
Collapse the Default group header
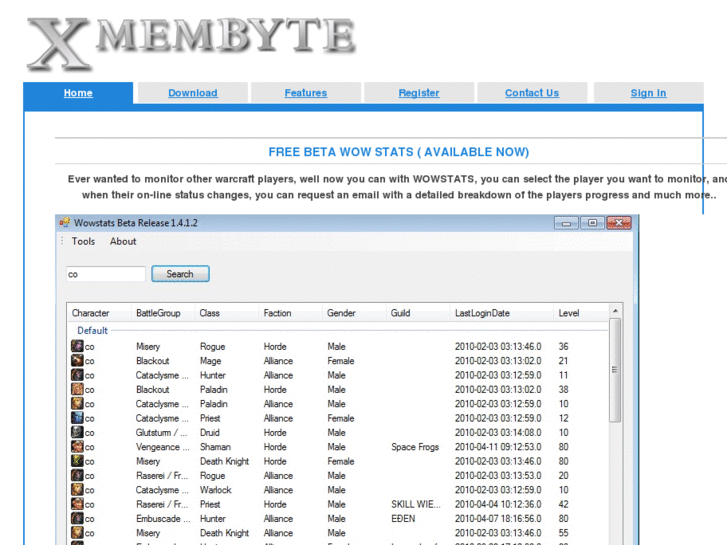(92, 331)
